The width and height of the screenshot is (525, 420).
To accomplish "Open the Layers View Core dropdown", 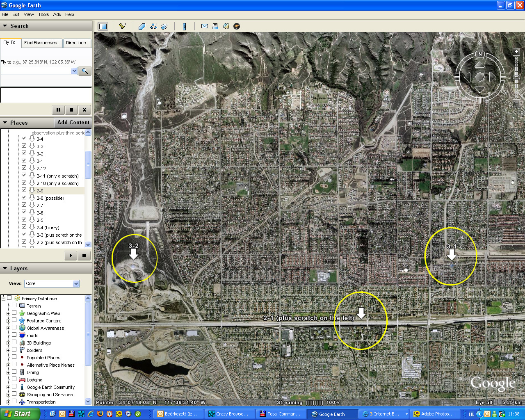I will [x=76, y=283].
